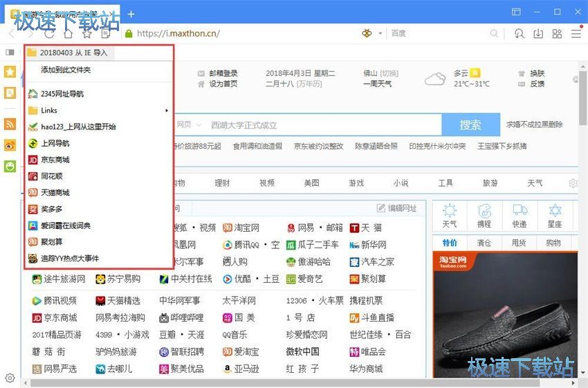Viewport: 588px width, 388px height.
Task: Switch to 游戏 category tab
Action: click(x=356, y=183)
